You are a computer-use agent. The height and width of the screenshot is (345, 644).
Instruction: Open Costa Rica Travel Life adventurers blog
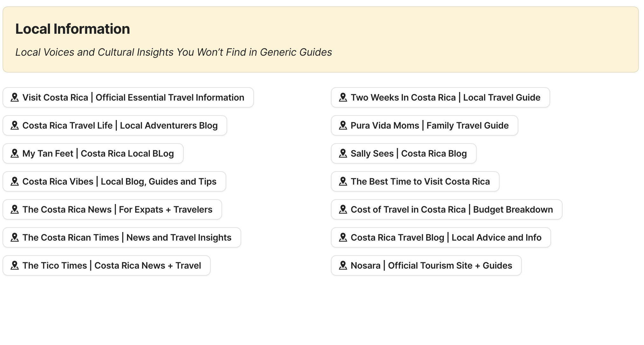(115, 125)
